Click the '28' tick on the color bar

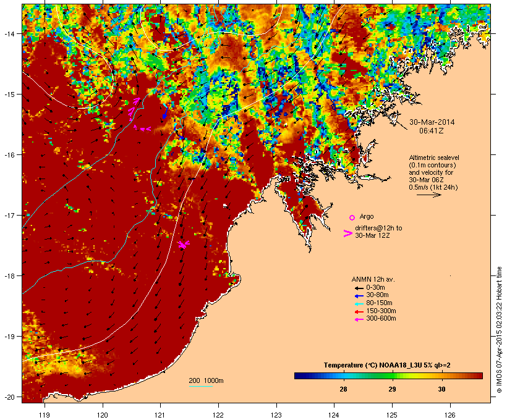[343, 389]
